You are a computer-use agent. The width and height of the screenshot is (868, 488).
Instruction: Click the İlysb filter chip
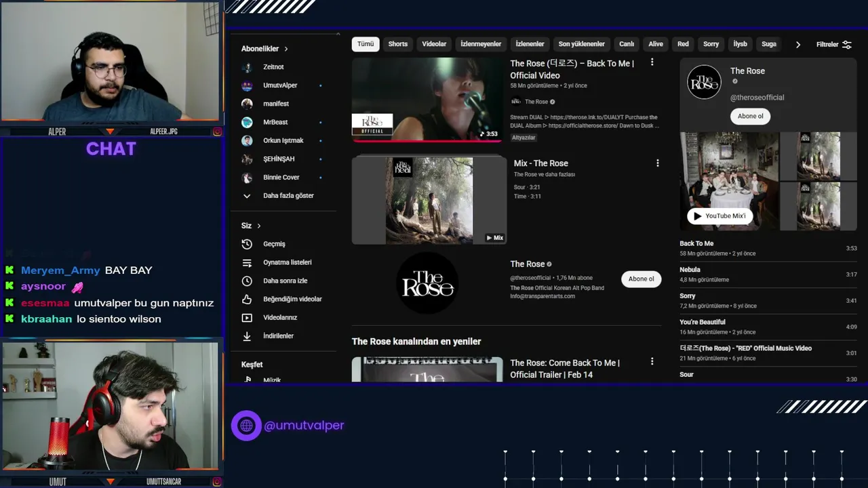[x=740, y=44]
